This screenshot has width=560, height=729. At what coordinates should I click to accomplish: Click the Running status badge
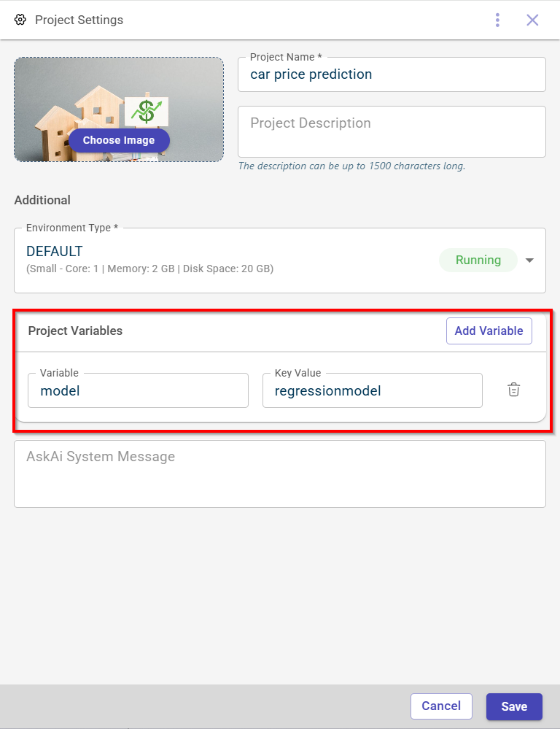click(478, 260)
